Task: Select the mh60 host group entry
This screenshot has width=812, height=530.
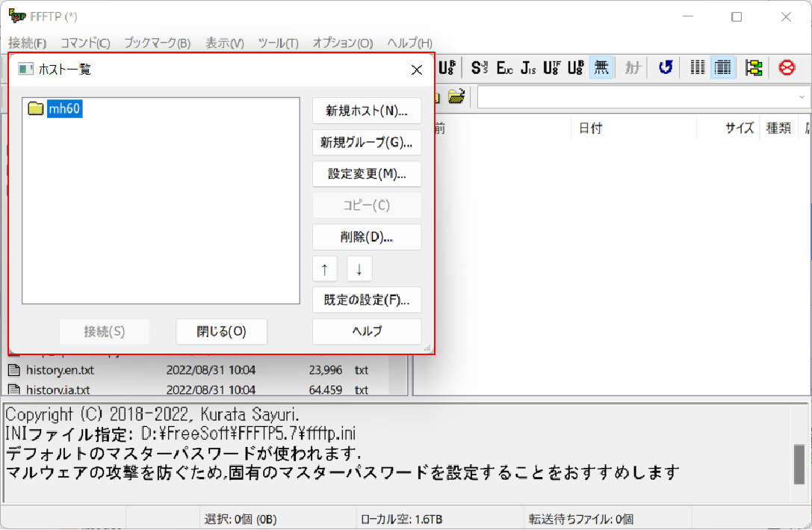Action: pos(64,108)
